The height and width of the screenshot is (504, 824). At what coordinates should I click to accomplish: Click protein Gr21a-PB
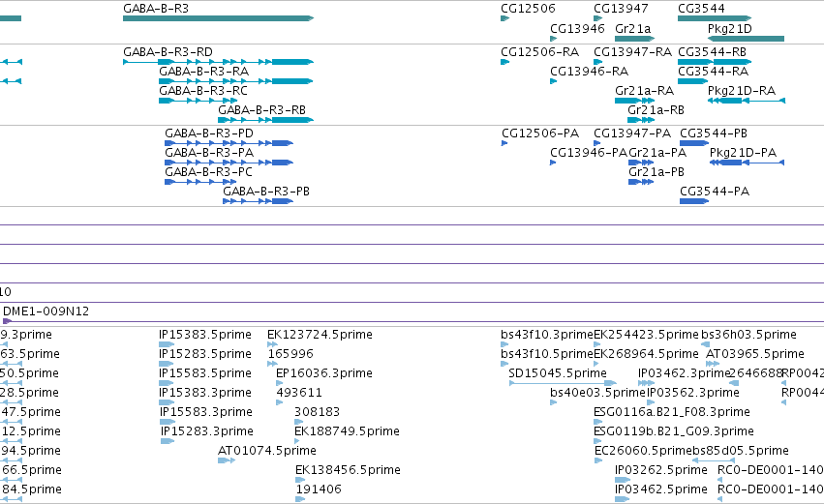(641, 182)
